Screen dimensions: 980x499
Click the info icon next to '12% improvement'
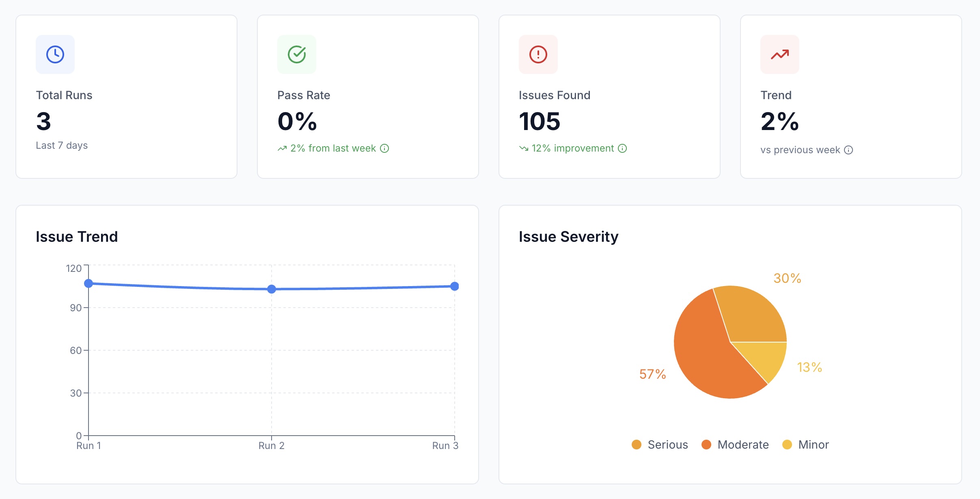point(622,148)
